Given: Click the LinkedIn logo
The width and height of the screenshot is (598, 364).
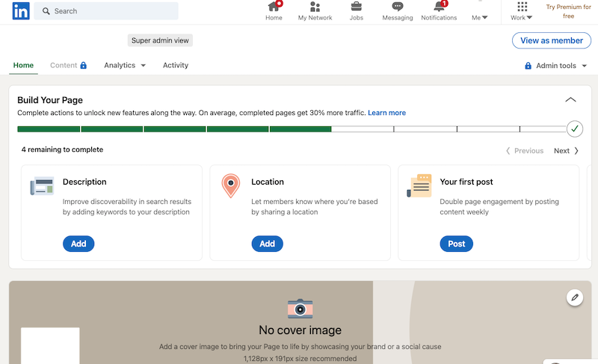Looking at the screenshot, I should pyautogui.click(x=21, y=10).
